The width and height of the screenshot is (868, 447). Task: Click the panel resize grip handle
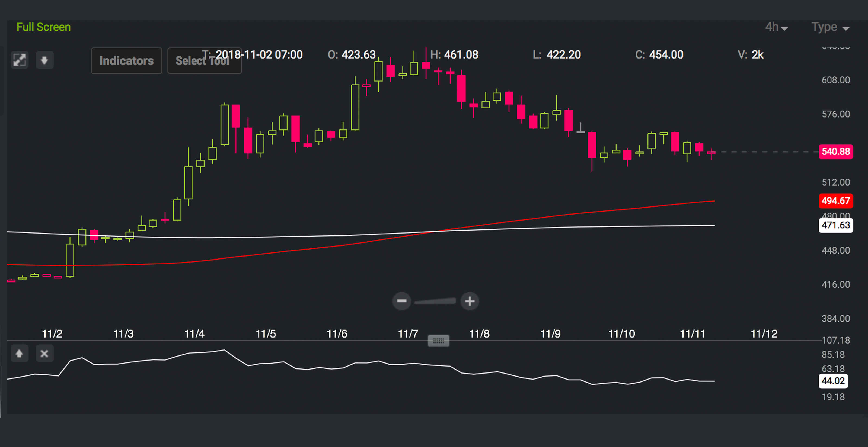[438, 341]
